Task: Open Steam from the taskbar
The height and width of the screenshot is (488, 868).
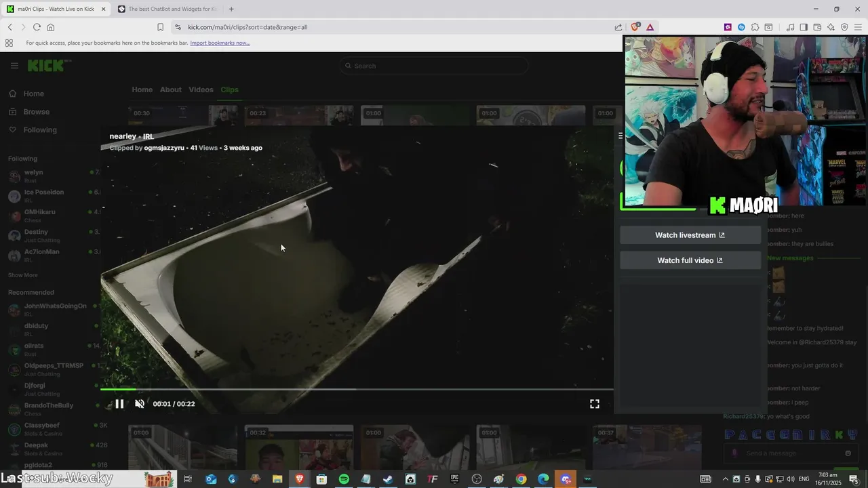Action: pyautogui.click(x=388, y=479)
